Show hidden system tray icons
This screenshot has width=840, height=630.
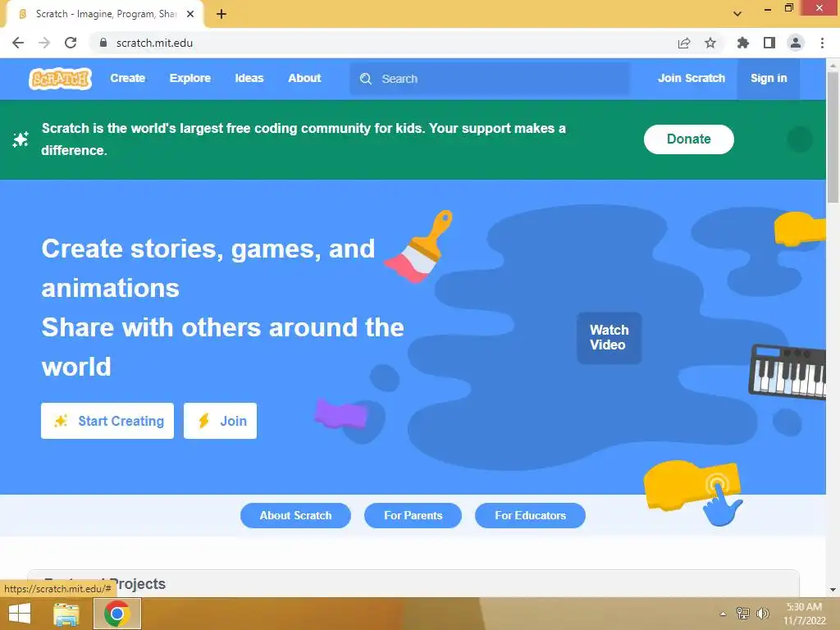[x=723, y=614]
